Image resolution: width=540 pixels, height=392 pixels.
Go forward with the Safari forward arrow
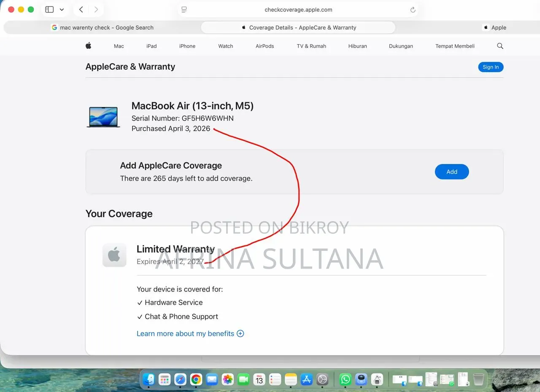[x=96, y=9]
